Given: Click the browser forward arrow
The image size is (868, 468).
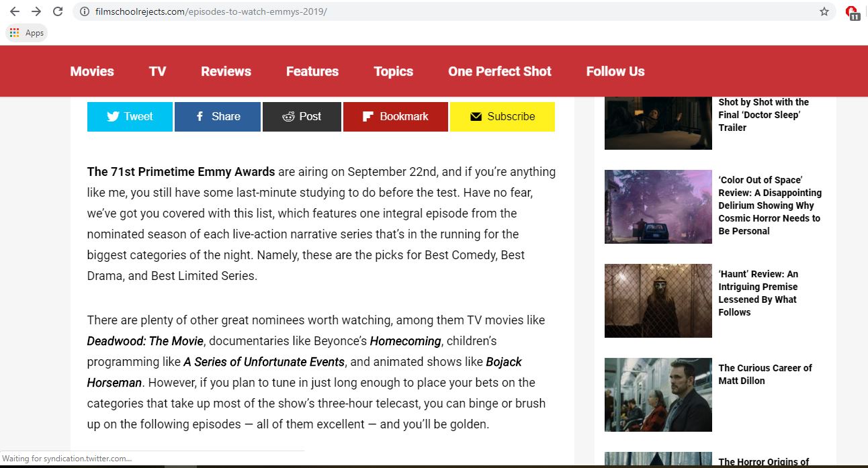Looking at the screenshot, I should click(x=36, y=11).
